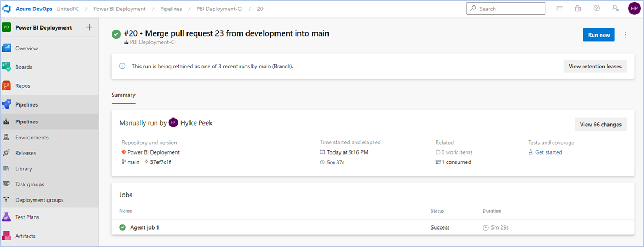Click the Pipelines rocket section icon
The height and width of the screenshot is (247, 644).
point(6,104)
